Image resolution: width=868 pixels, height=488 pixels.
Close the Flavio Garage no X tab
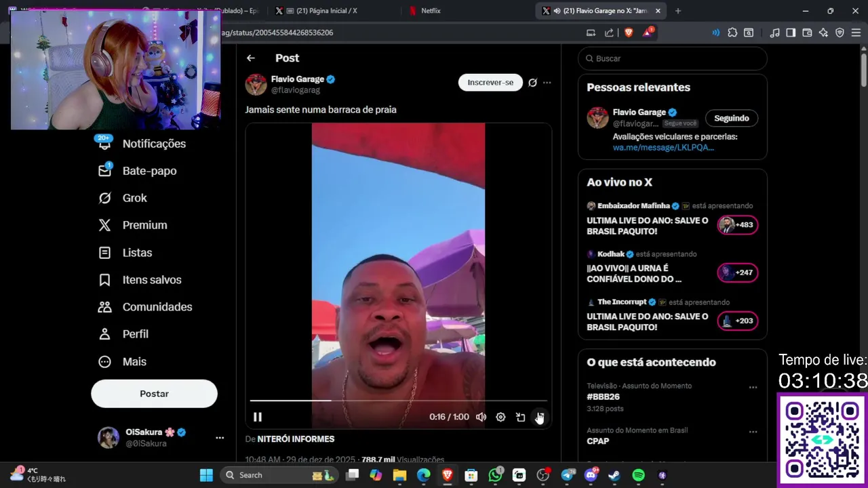tap(658, 11)
